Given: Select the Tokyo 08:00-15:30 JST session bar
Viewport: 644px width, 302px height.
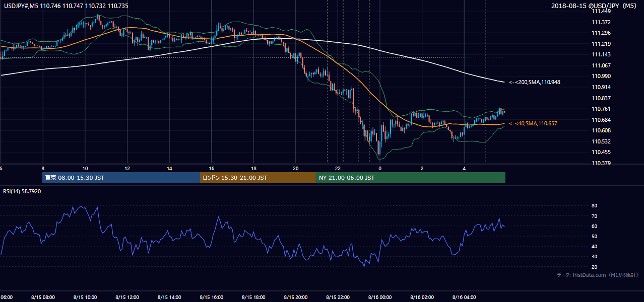Looking at the screenshot, I should (121, 178).
